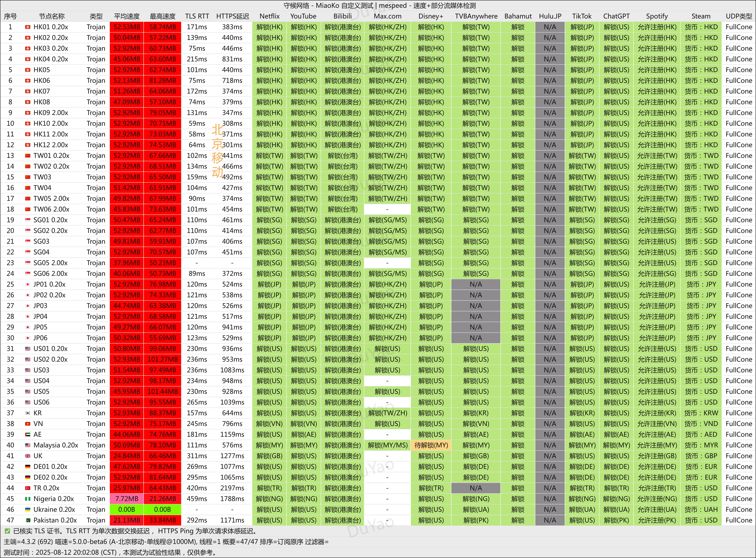This screenshot has width=756, height=558.
Task: Click the Japan flag beside JP01 0.20x
Action: (28, 284)
